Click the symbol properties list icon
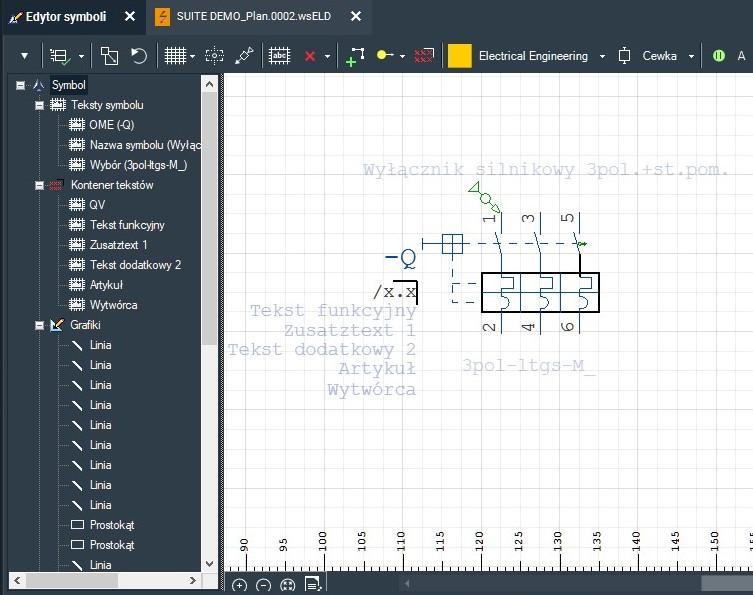Viewport: 753px width, 595px height. [x=60, y=56]
